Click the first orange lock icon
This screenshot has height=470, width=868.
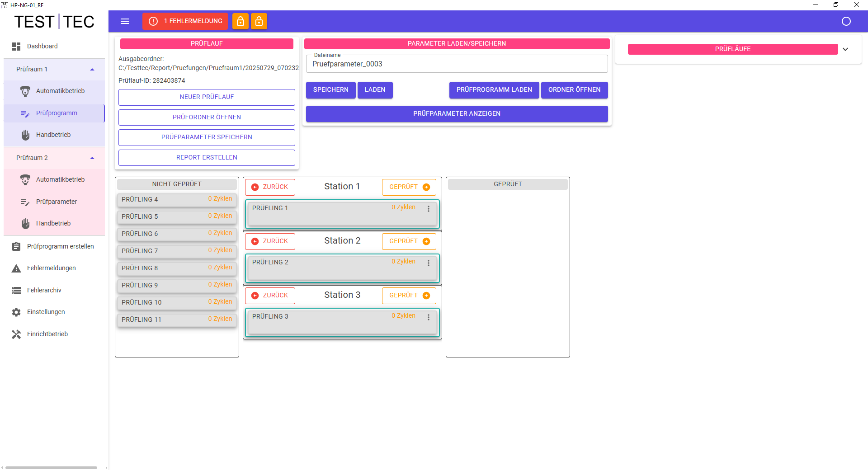[x=241, y=21]
